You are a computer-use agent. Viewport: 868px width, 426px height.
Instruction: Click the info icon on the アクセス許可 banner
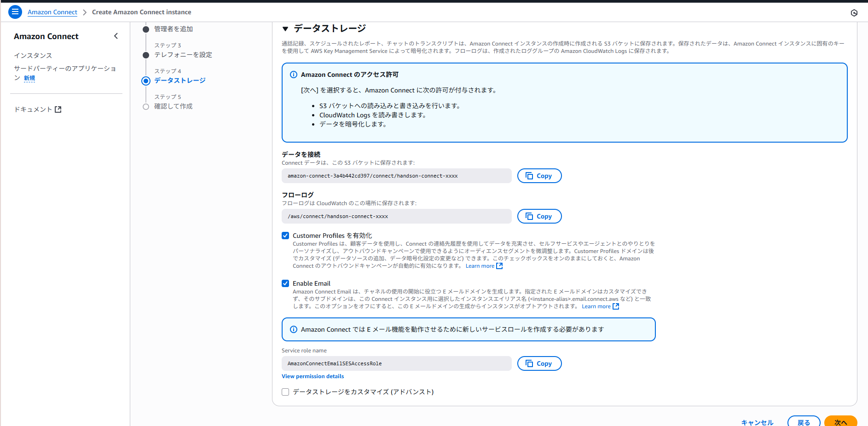(293, 74)
